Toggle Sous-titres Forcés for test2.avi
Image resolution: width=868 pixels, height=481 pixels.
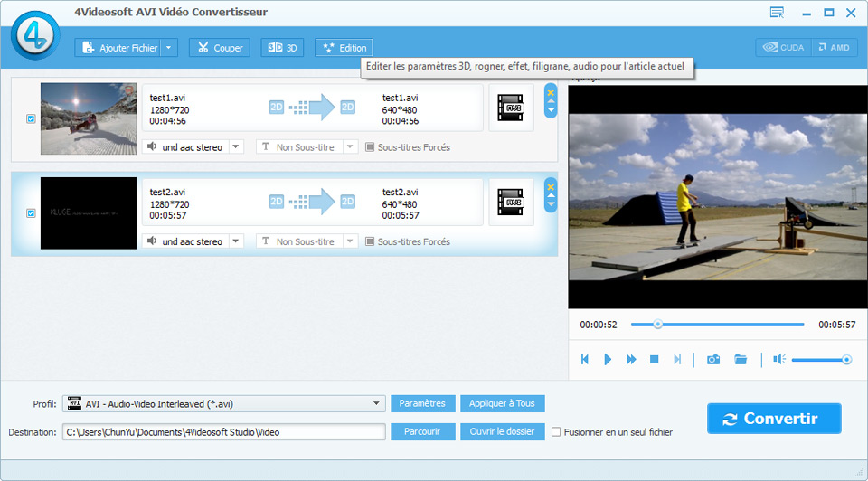pyautogui.click(x=370, y=241)
